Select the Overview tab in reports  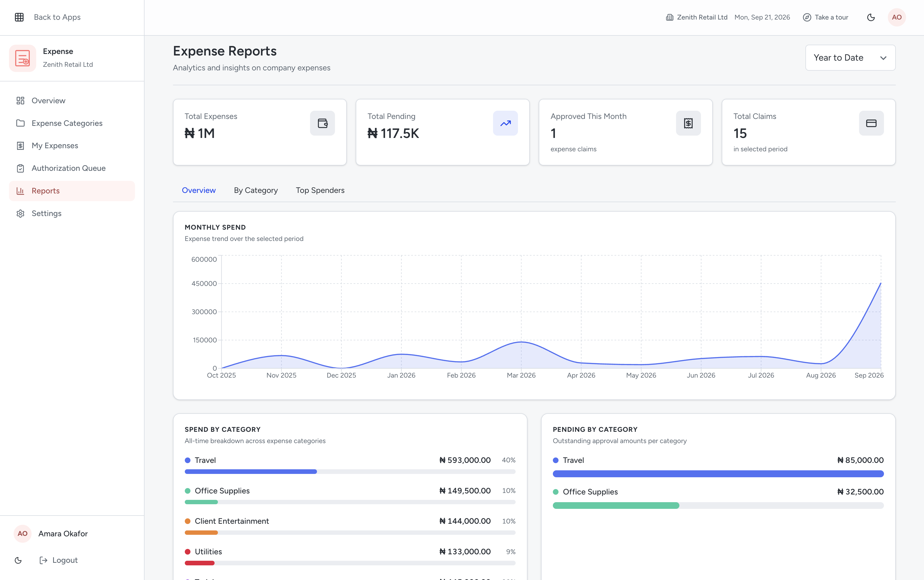tap(198, 190)
